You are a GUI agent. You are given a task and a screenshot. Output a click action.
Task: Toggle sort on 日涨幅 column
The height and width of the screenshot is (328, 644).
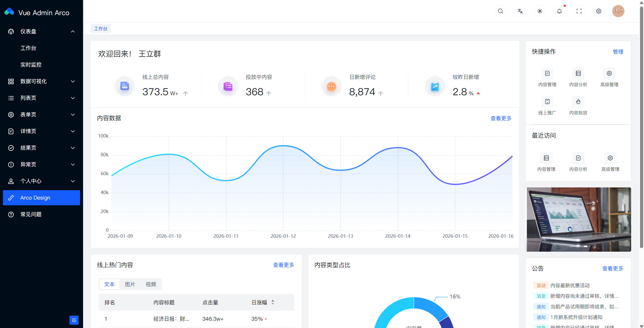[x=273, y=302]
